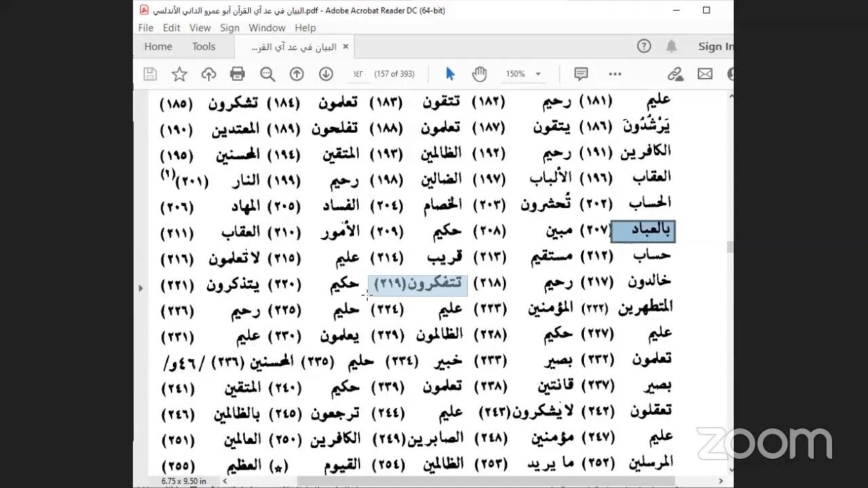Click the vertical scrollbar thumb
The width and height of the screenshot is (868, 488).
click(730, 247)
